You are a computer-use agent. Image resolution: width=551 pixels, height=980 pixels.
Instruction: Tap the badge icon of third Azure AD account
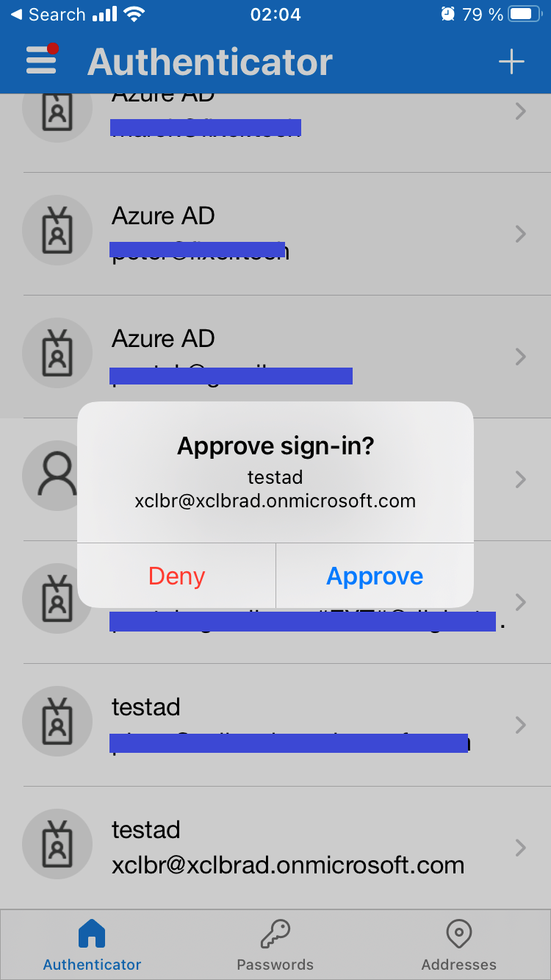click(x=58, y=357)
